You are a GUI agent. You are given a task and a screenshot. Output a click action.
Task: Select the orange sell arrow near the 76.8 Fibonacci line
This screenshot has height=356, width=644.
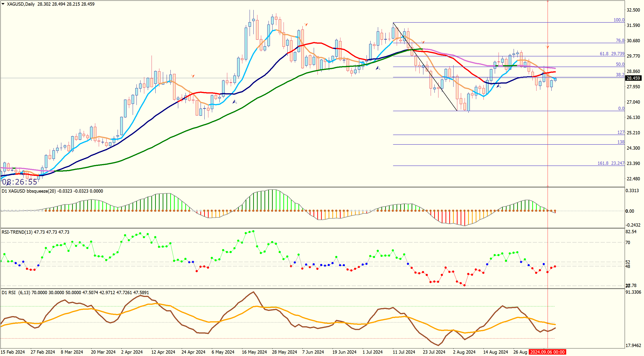click(423, 42)
